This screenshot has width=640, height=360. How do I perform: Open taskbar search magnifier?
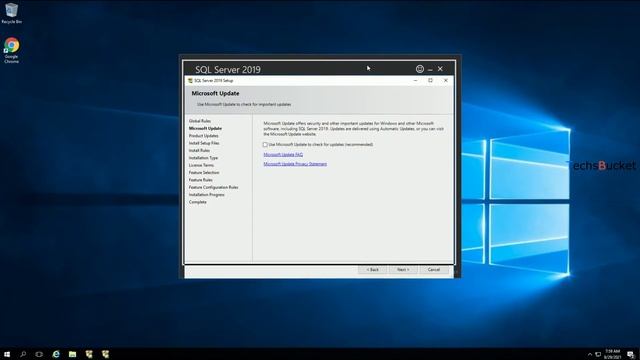pyautogui.click(x=23, y=354)
